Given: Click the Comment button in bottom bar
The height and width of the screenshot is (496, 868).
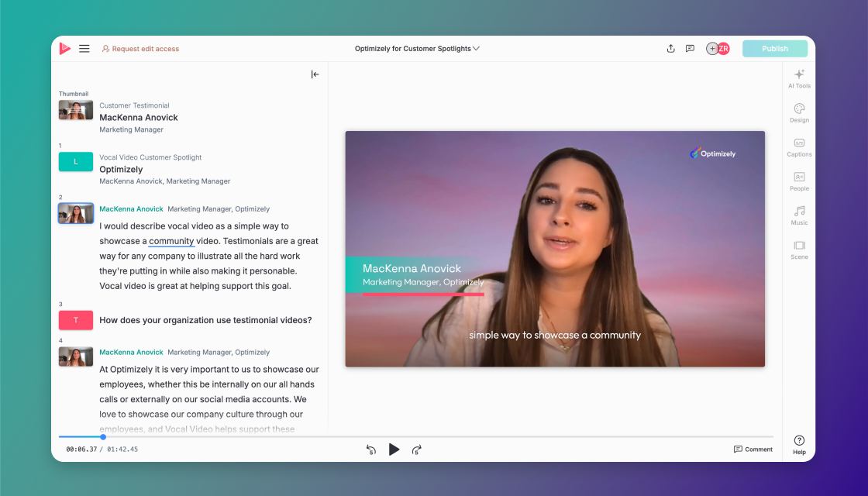Looking at the screenshot, I should (753, 449).
